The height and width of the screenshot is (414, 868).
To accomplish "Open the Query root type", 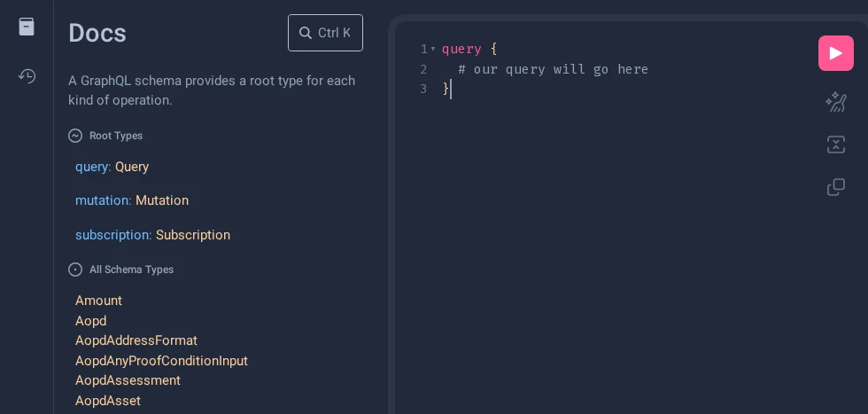I will click(132, 167).
